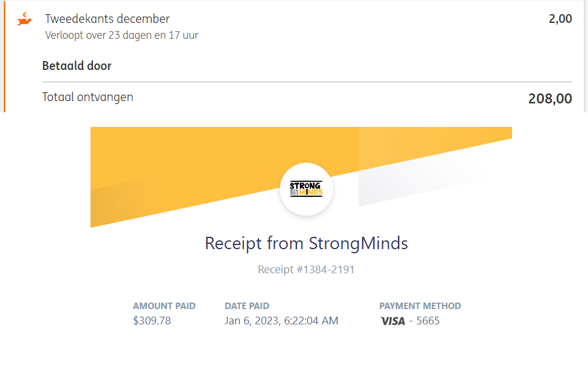
Task: Click the VISA card brand icon
Action: 393,321
